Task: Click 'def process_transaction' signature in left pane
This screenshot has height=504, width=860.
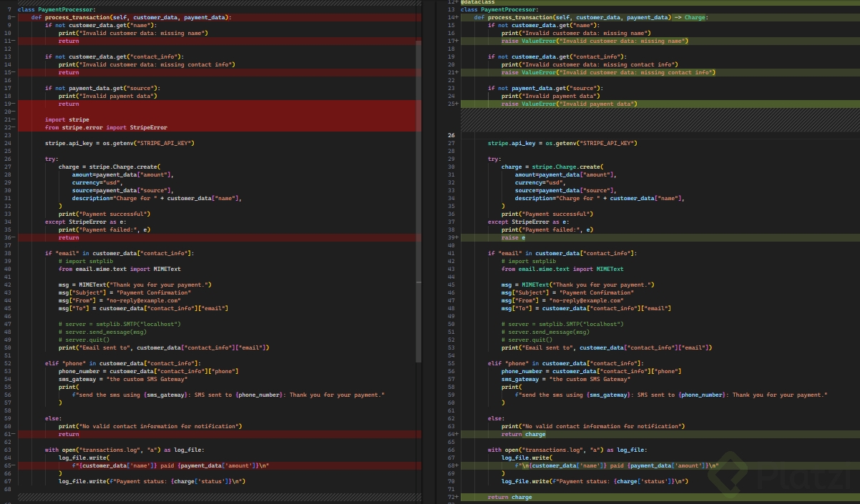Action: 132,17
